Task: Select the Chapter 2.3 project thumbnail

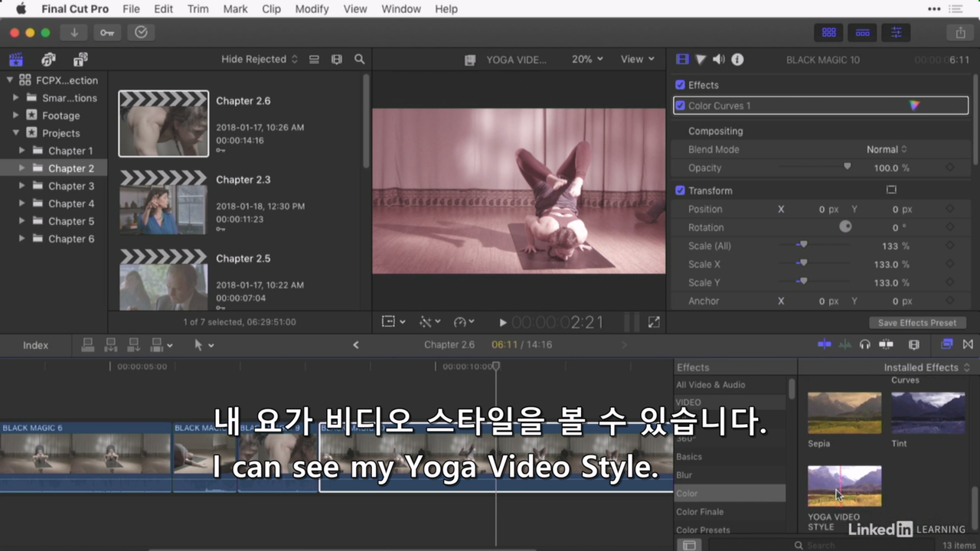Action: tap(163, 202)
